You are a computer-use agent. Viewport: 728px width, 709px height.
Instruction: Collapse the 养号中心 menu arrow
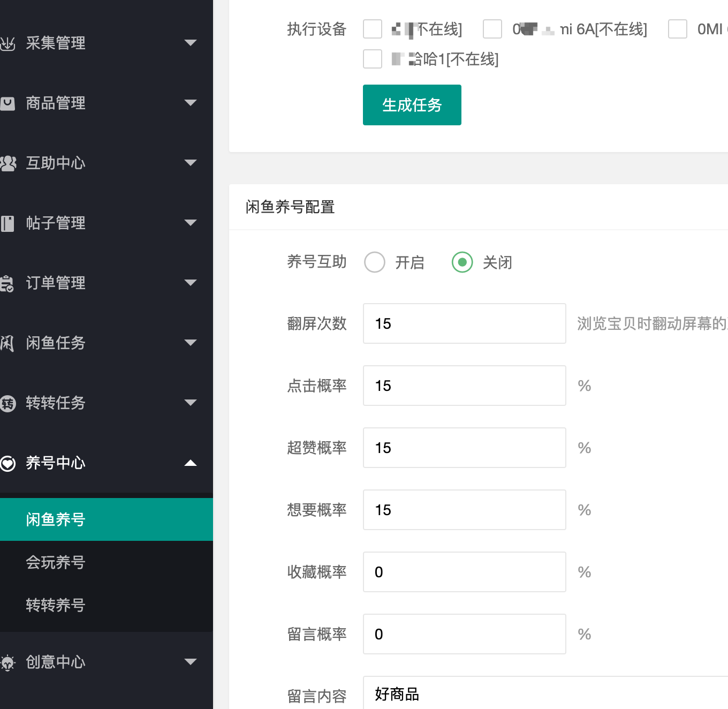(x=191, y=463)
